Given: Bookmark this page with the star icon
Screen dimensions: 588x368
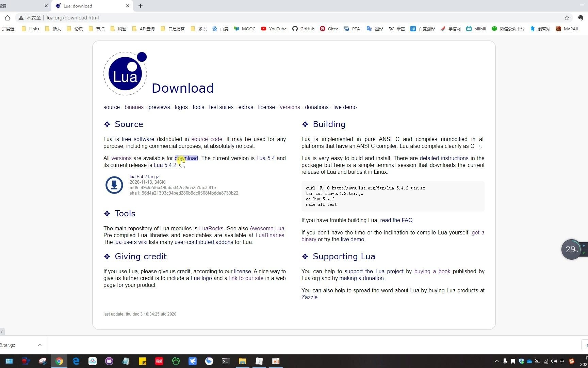Looking at the screenshot, I should [x=567, y=18].
